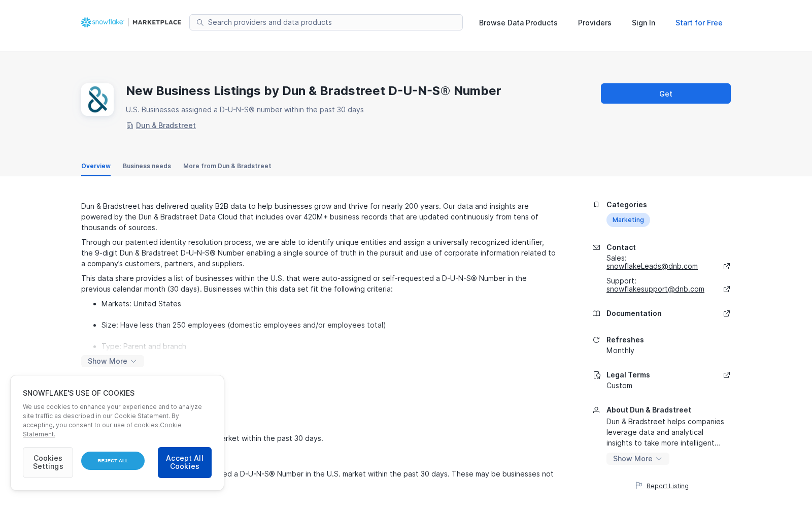Click the Report Listing link
Viewport: 812px width, 508px height.
pyautogui.click(x=667, y=486)
